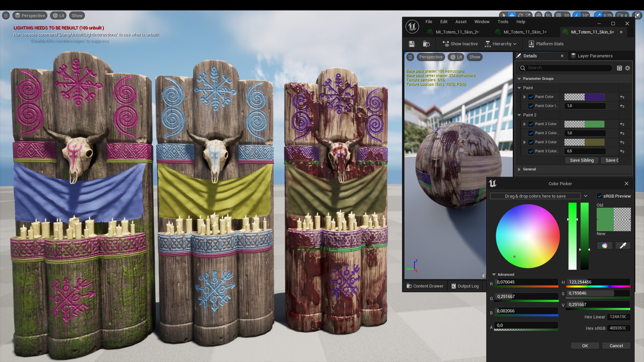The image size is (644, 362).
Task: Reset Paint Color to default value
Action: pyautogui.click(x=622, y=97)
